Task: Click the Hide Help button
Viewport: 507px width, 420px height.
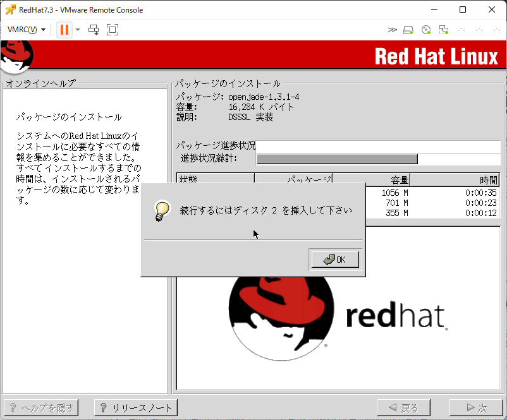Action: pos(41,408)
